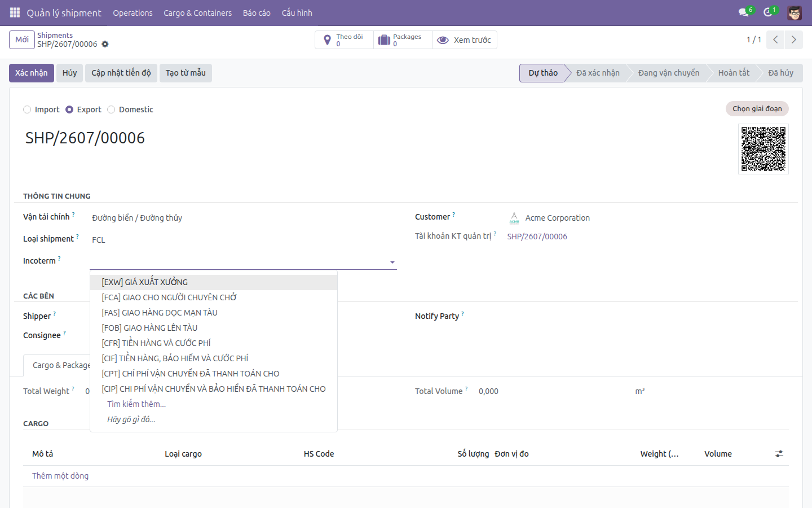The height and width of the screenshot is (508, 812).
Task: Select the Export radio option
Action: (x=69, y=110)
